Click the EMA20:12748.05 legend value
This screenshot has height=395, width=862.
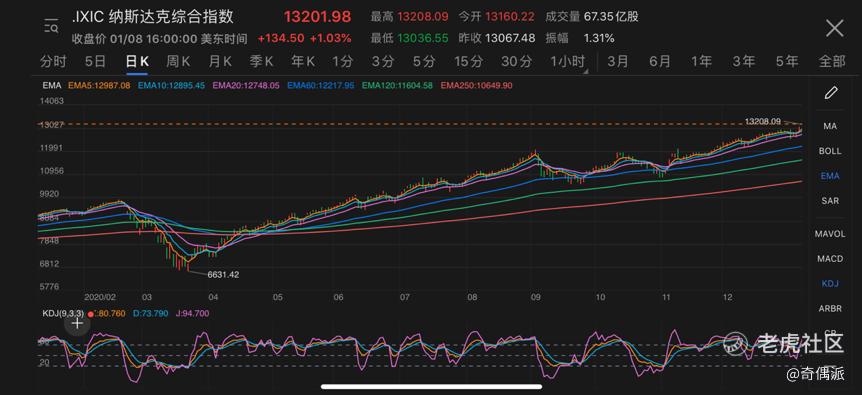click(246, 86)
